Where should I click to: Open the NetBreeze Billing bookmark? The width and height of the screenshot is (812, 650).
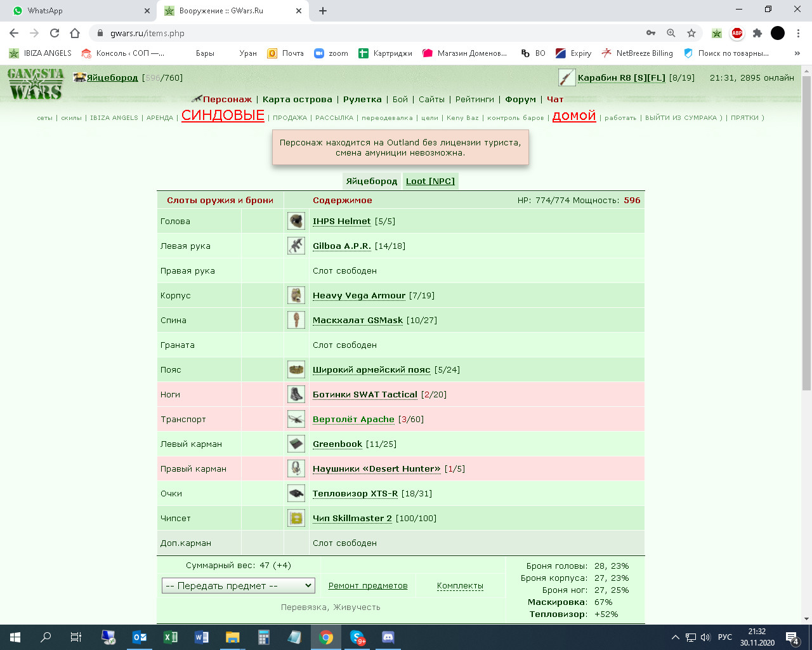637,53
